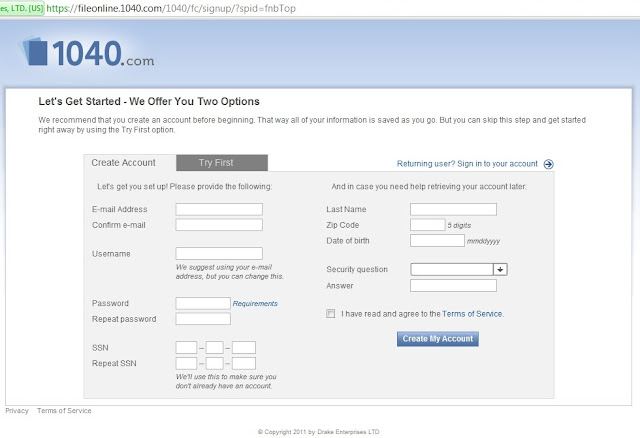Focus the E-mail Address field
The height and width of the screenshot is (438, 640).
pyautogui.click(x=219, y=209)
